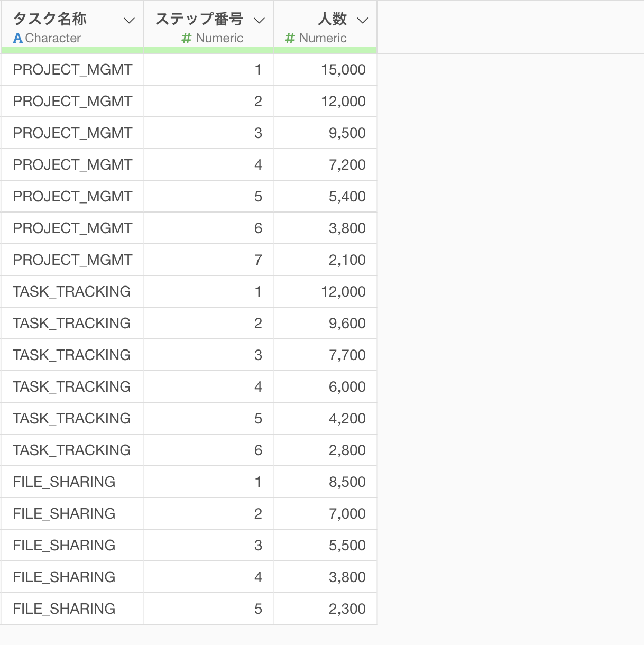
Task: Click the Character type label
Action: click(x=53, y=38)
